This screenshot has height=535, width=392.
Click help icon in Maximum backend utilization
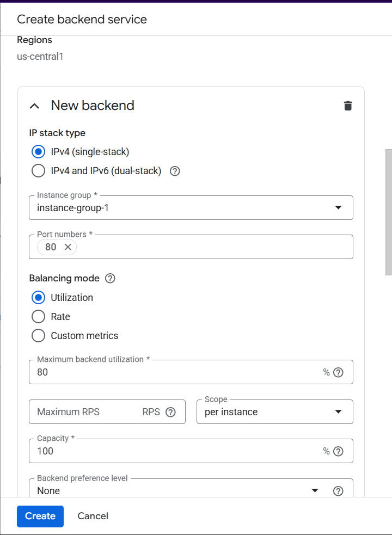coord(338,372)
